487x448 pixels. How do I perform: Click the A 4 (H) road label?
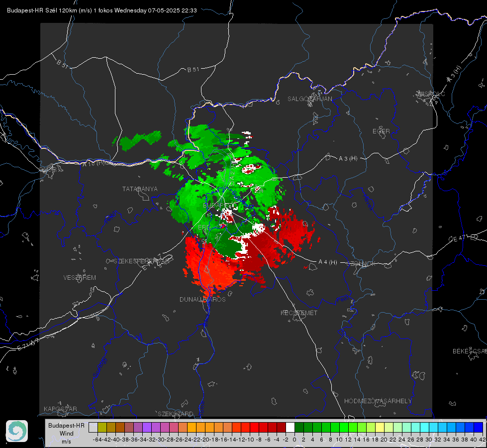[x=328, y=262]
